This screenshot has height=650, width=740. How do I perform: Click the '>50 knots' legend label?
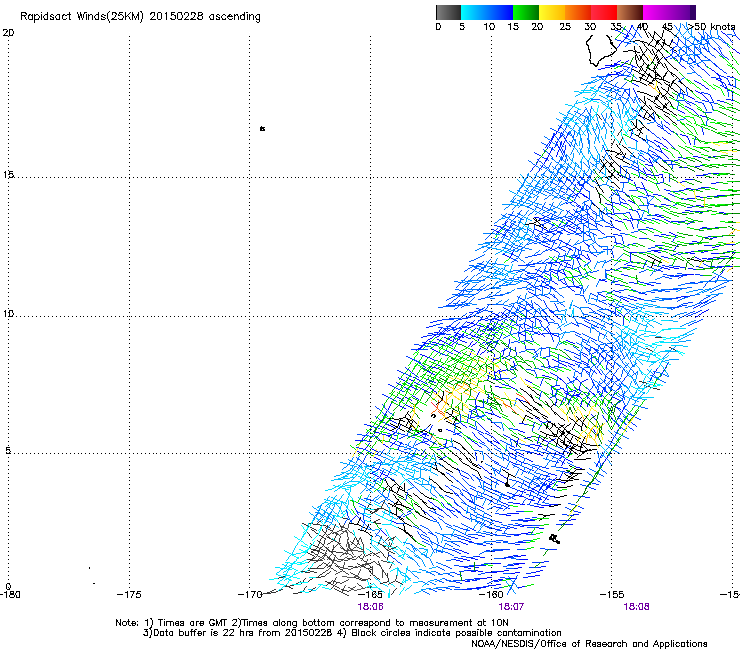click(711, 26)
